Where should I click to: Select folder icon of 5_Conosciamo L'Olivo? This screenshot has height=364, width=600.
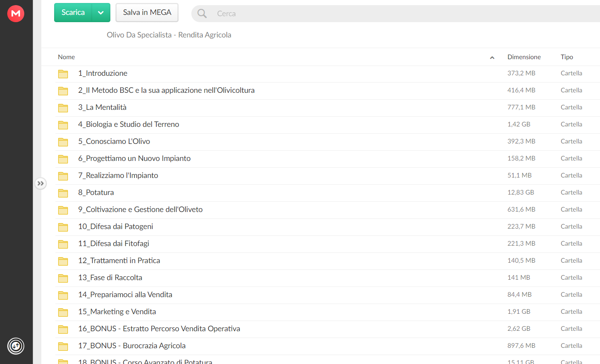[x=63, y=142]
